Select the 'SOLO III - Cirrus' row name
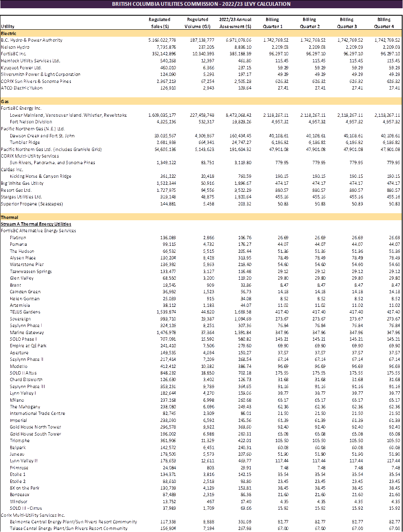The width and height of the screenshot is (403, 532). pyautogui.click(x=26, y=508)
